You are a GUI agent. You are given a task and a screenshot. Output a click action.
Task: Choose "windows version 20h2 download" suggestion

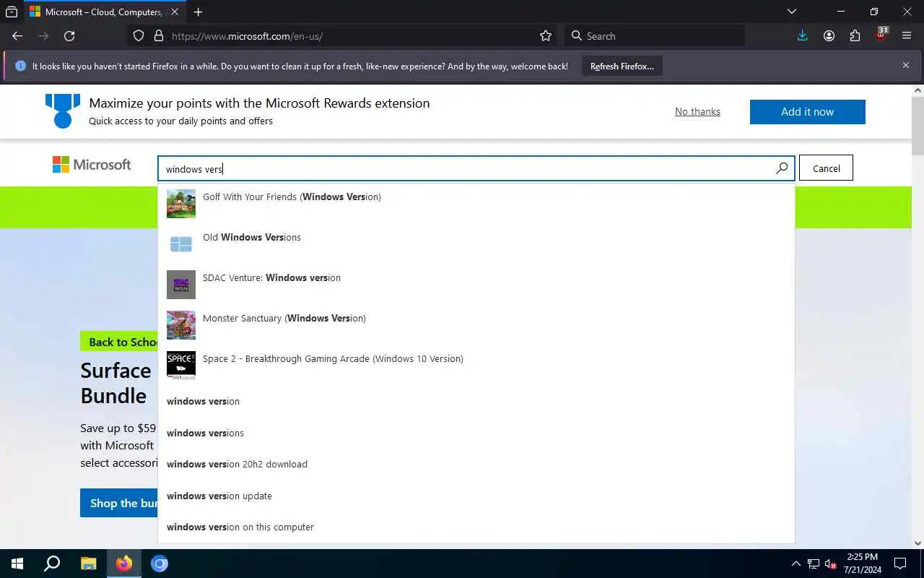coord(476,464)
